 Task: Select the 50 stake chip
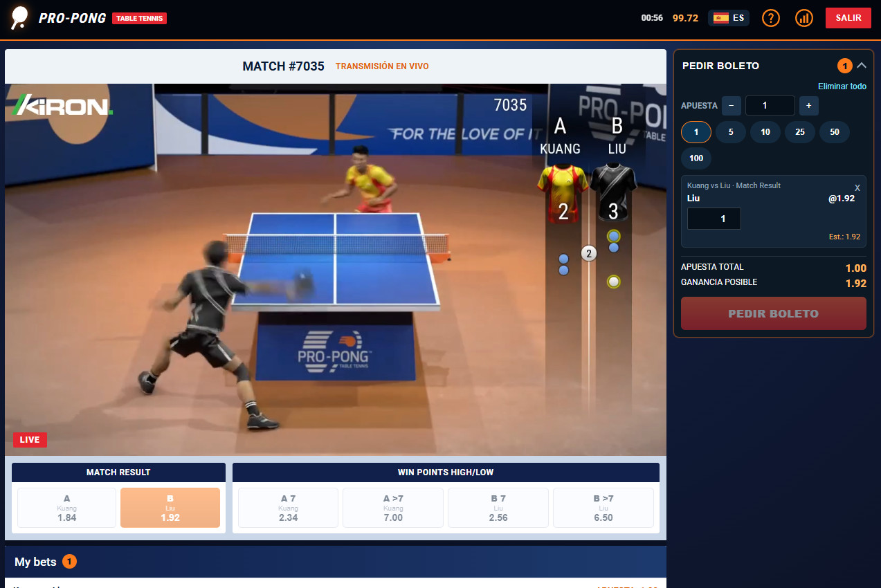tap(835, 132)
